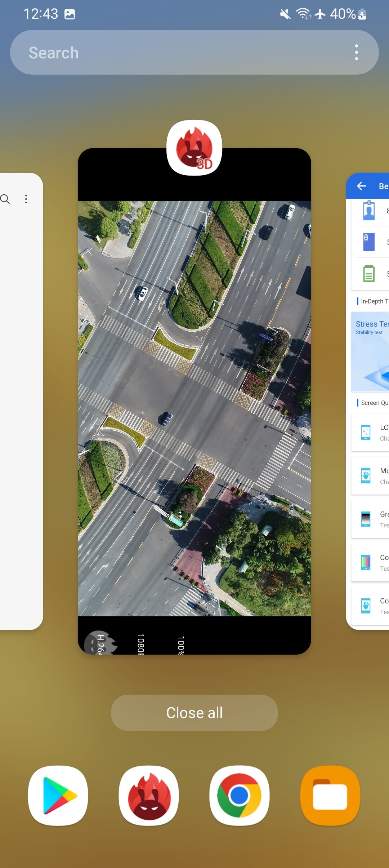This screenshot has width=389, height=868.
Task: Tap the green battery icon in the right card
Action: (x=369, y=273)
